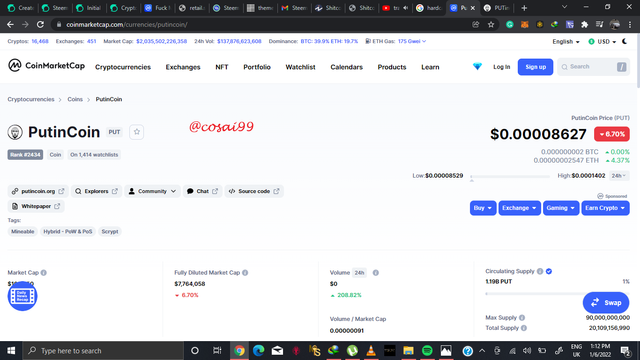Open Spotify from the taskbar

tap(427, 351)
